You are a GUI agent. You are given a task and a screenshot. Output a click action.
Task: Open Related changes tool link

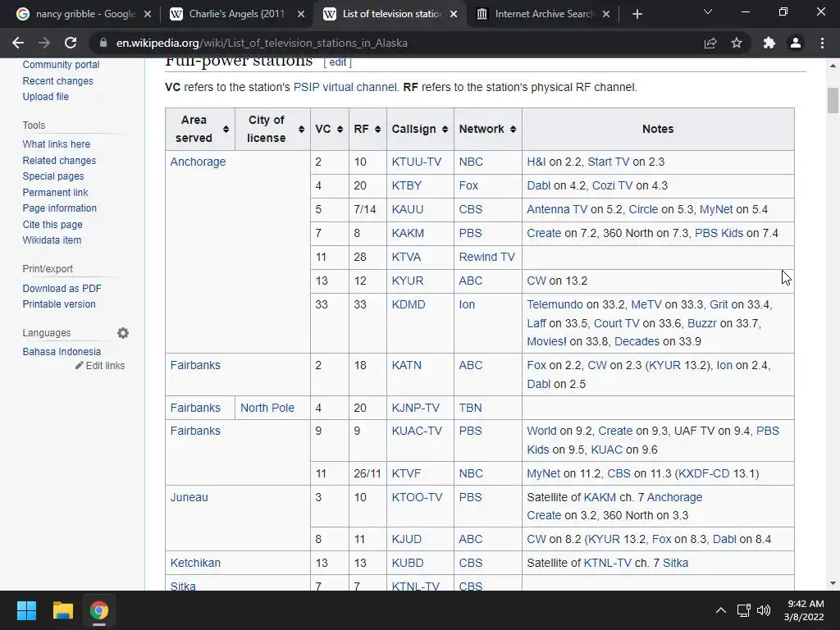click(x=59, y=160)
